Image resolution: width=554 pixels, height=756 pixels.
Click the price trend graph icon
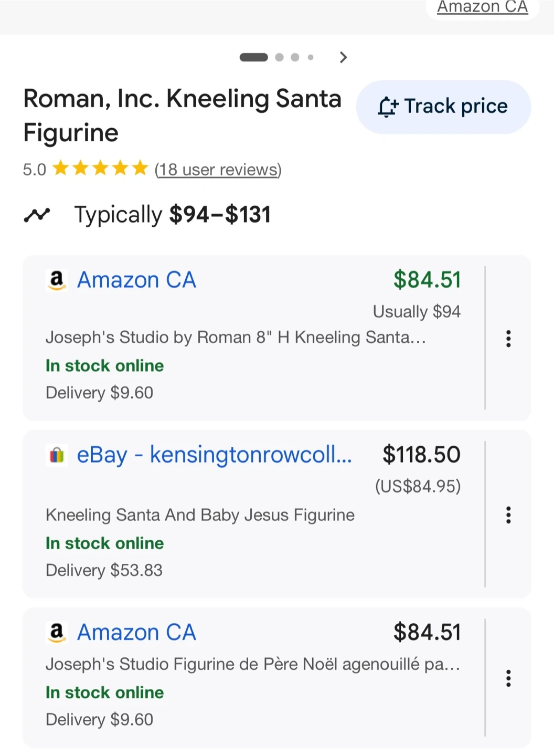tap(37, 215)
